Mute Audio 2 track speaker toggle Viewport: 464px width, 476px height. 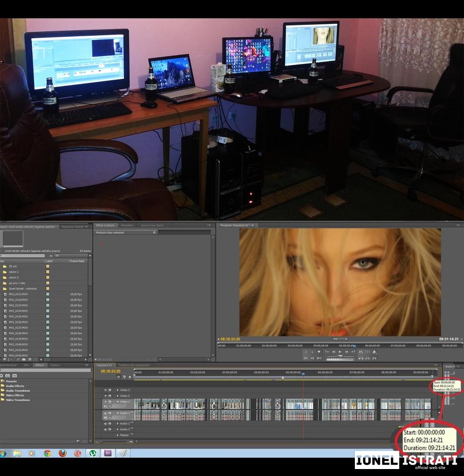tap(106, 423)
